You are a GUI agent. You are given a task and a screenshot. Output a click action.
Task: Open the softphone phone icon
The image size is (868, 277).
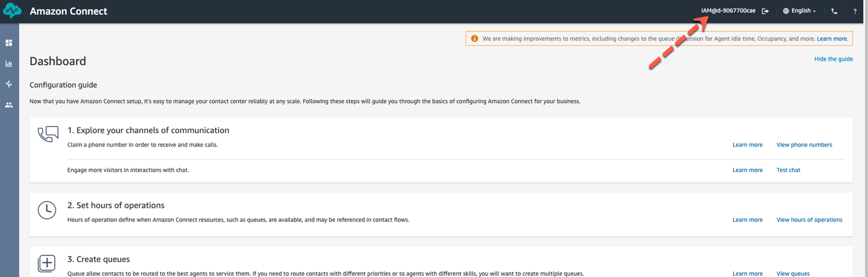pos(834,11)
